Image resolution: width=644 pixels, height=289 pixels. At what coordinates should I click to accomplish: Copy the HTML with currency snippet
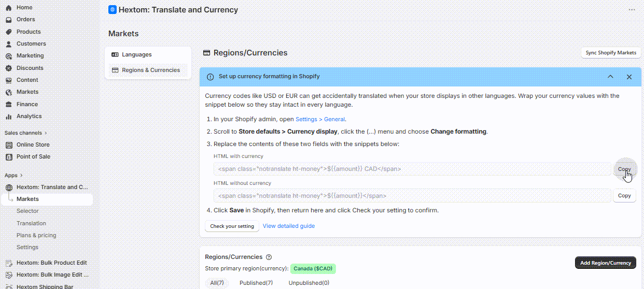(624, 169)
